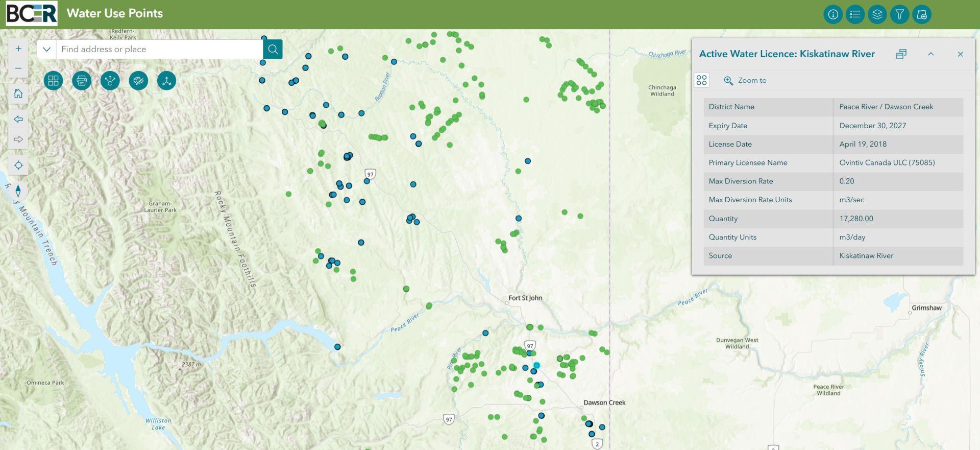Click Zoom to in popup

tap(746, 80)
